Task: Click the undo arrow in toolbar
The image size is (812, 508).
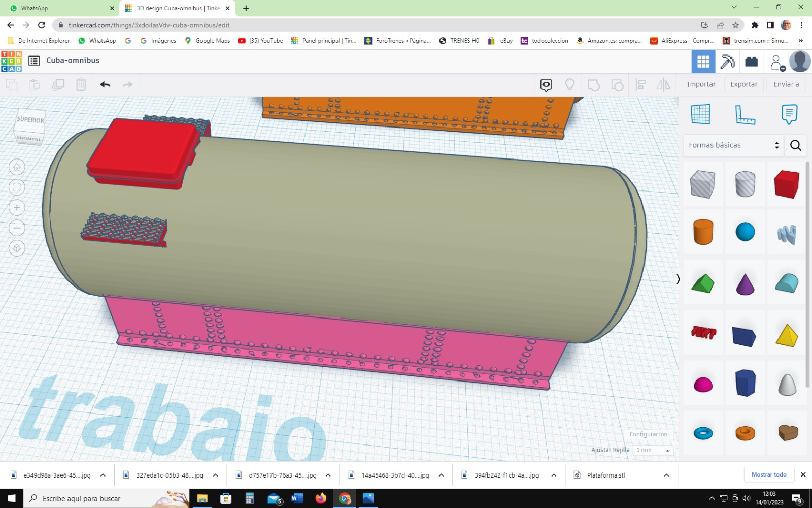Action: point(105,85)
